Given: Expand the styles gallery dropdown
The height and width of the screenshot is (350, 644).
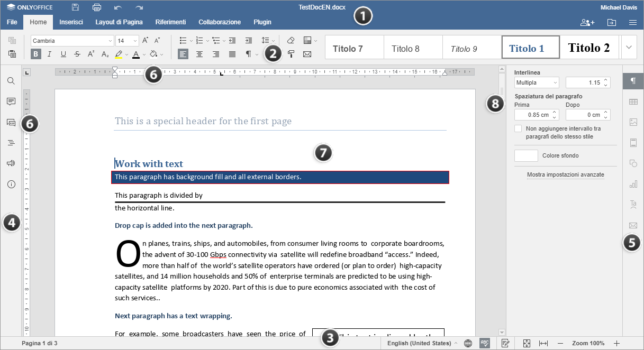Looking at the screenshot, I should click(629, 47).
